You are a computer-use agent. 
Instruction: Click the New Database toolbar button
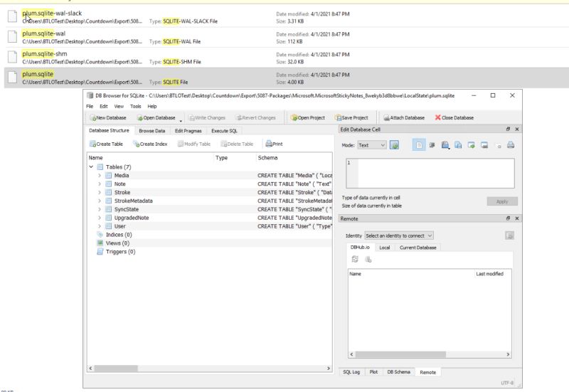pos(108,117)
